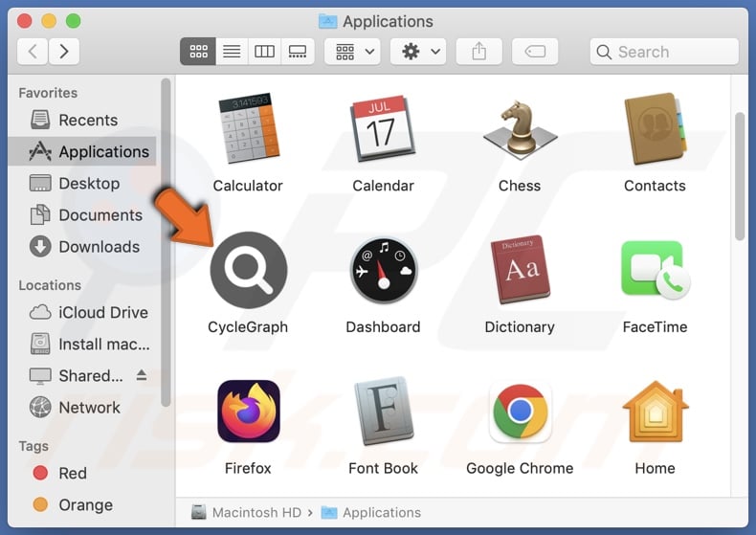Go forward with the right arrow button
The image size is (756, 535).
[x=64, y=51]
